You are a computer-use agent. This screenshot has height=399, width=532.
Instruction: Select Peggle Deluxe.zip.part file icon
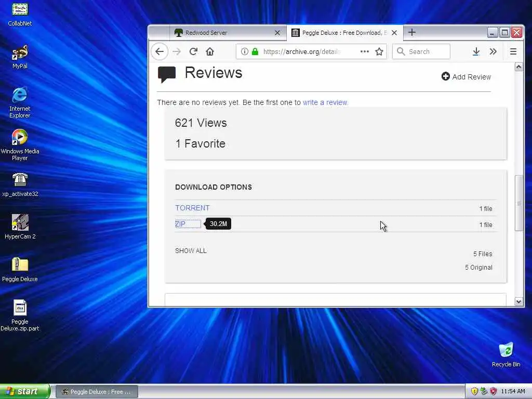(20, 315)
